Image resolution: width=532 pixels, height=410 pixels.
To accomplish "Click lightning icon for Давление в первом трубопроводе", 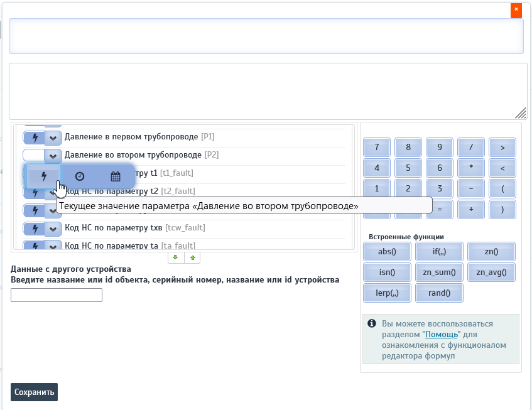I will coord(34,137).
